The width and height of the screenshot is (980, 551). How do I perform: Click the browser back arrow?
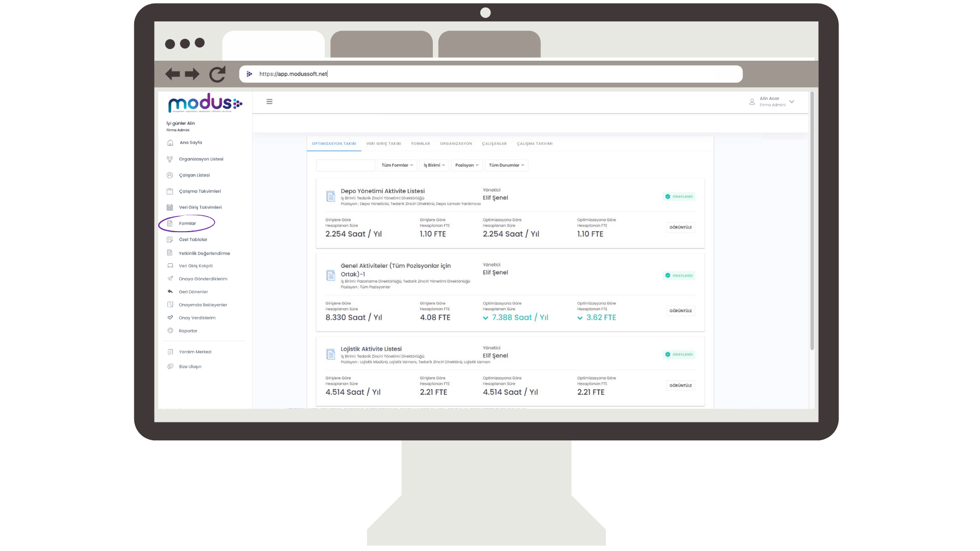click(173, 74)
